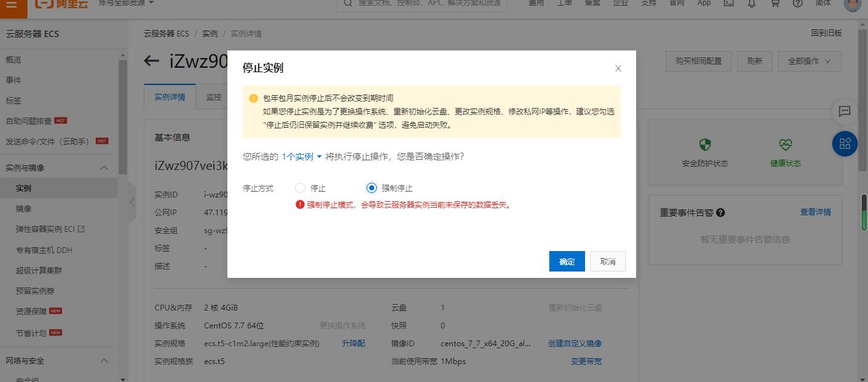Open 镜像 in the sidebar
Viewport: 868px width, 382px height.
(24, 209)
